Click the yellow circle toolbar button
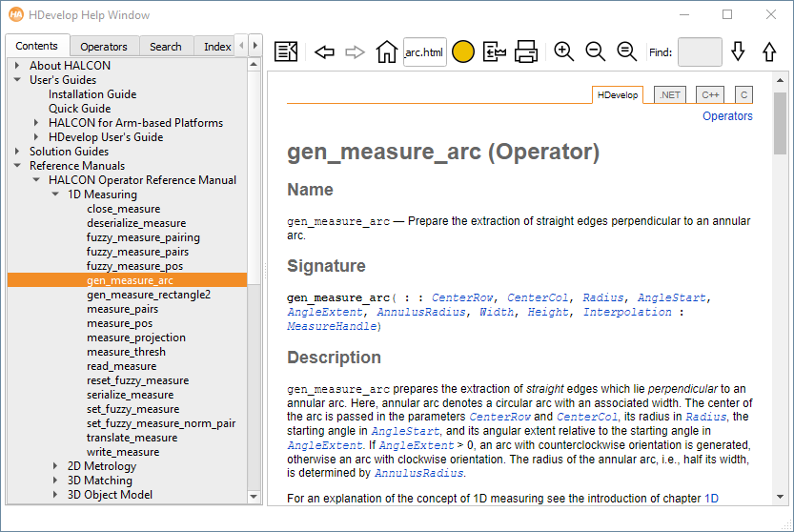 (463, 51)
